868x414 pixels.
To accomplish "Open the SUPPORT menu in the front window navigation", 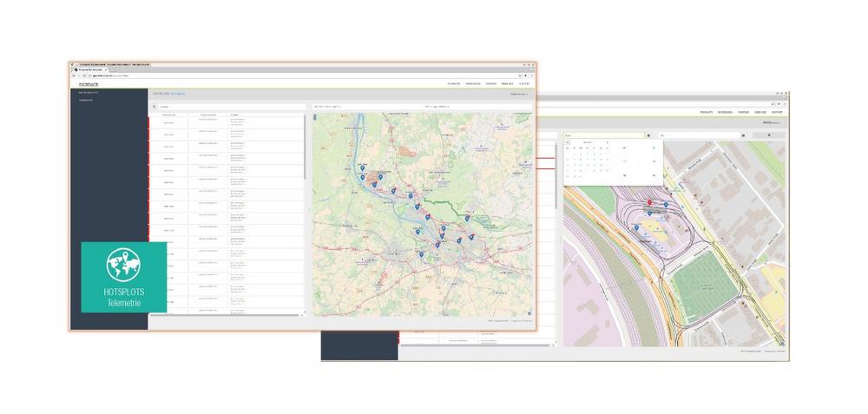I will click(525, 84).
